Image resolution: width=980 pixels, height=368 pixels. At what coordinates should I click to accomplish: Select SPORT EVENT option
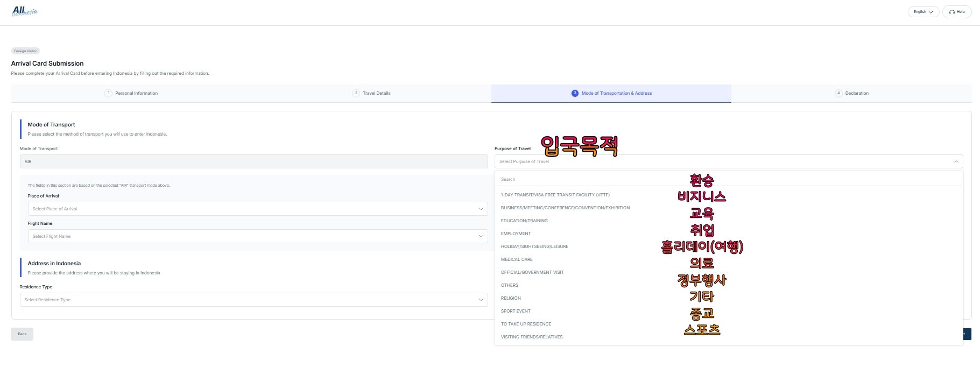[x=729, y=311]
